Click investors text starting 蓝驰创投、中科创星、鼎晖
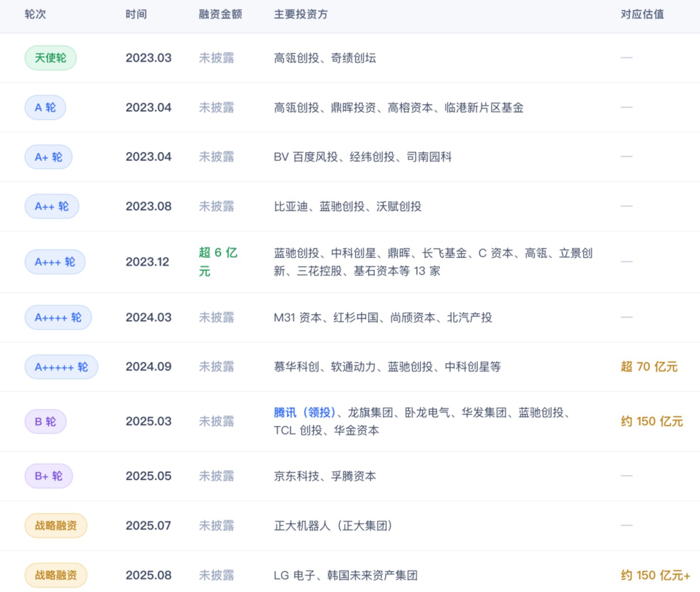The height and width of the screenshot is (592, 700). [x=433, y=262]
